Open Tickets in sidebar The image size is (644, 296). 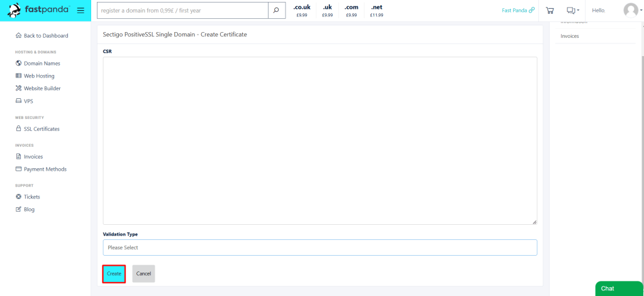pos(28,197)
